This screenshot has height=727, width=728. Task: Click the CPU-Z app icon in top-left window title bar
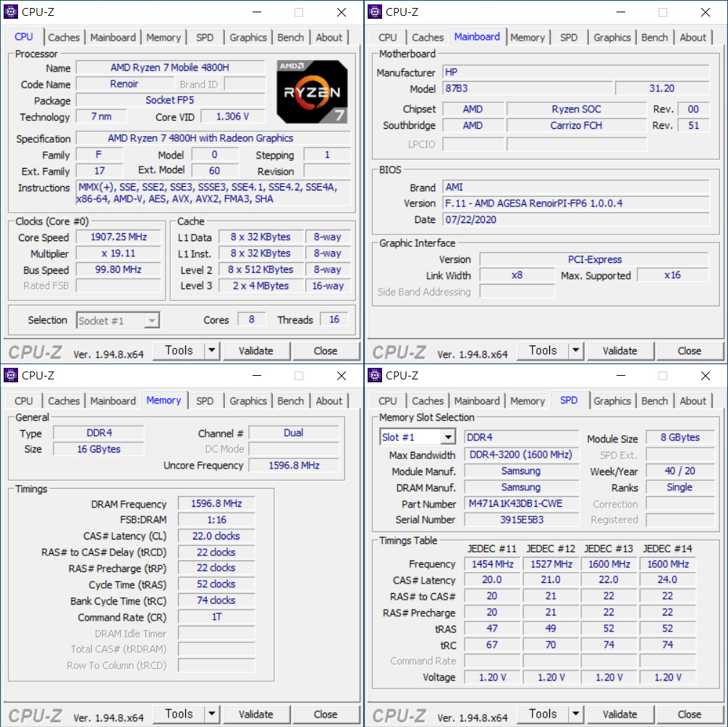coord(11,12)
